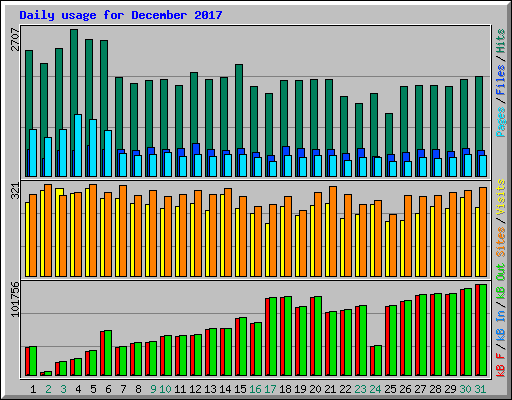The width and height of the screenshot is (512, 400).
Task: Click day label 22 on the x-axis
Action: click(345, 389)
